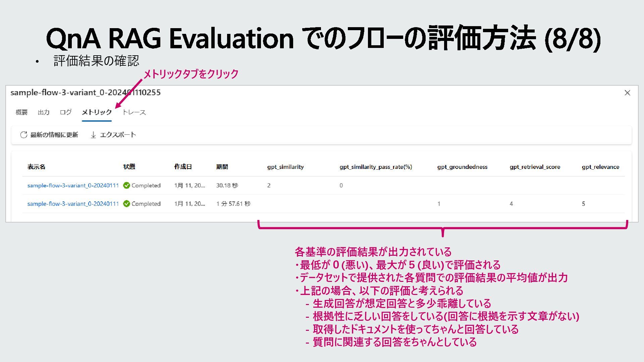Click the green Completed check icon in first row
644x362 pixels.
126,185
